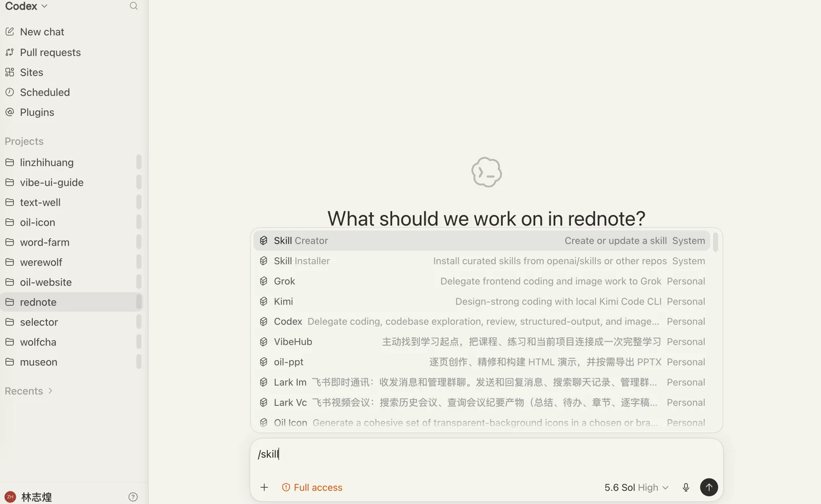Open the 5.6 Sol High model dropdown
This screenshot has width=821, height=504.
[636, 488]
